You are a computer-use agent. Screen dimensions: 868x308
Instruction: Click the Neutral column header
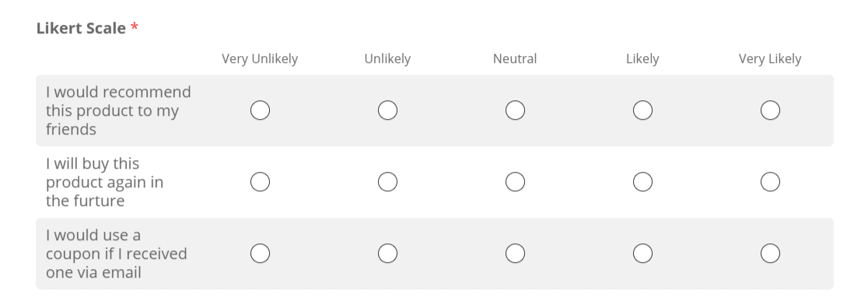[x=515, y=58]
